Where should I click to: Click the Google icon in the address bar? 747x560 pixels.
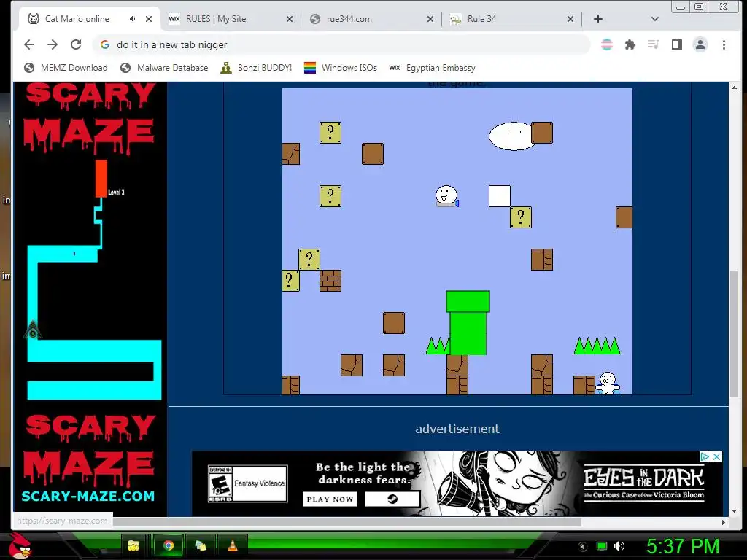(105, 44)
